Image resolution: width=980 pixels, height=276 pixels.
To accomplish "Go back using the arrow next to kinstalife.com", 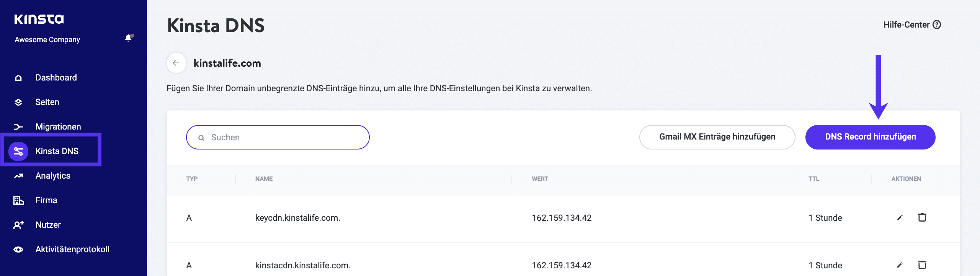I will (176, 63).
